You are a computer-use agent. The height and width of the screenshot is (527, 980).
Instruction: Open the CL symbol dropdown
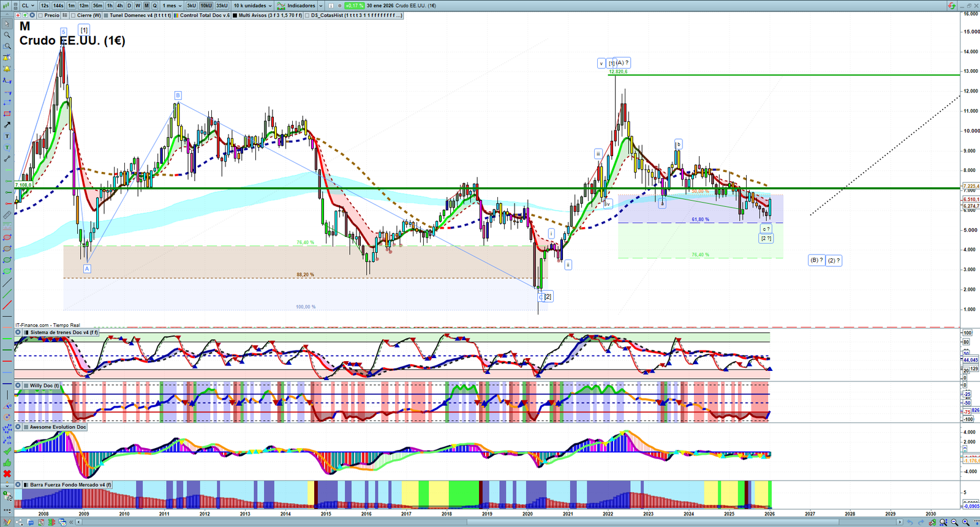pos(28,6)
